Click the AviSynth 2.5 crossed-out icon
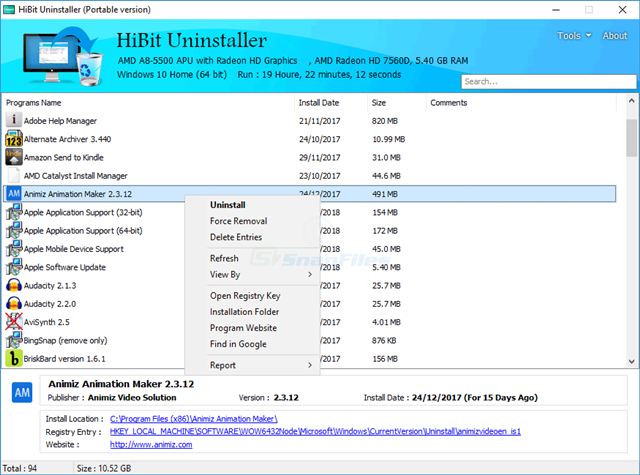This screenshot has width=640, height=475. point(13,322)
